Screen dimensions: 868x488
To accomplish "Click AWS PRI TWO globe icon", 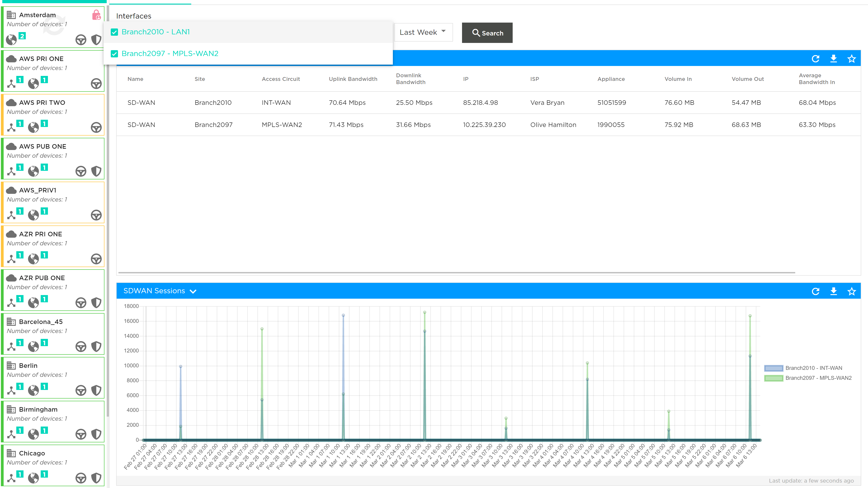I will (33, 127).
